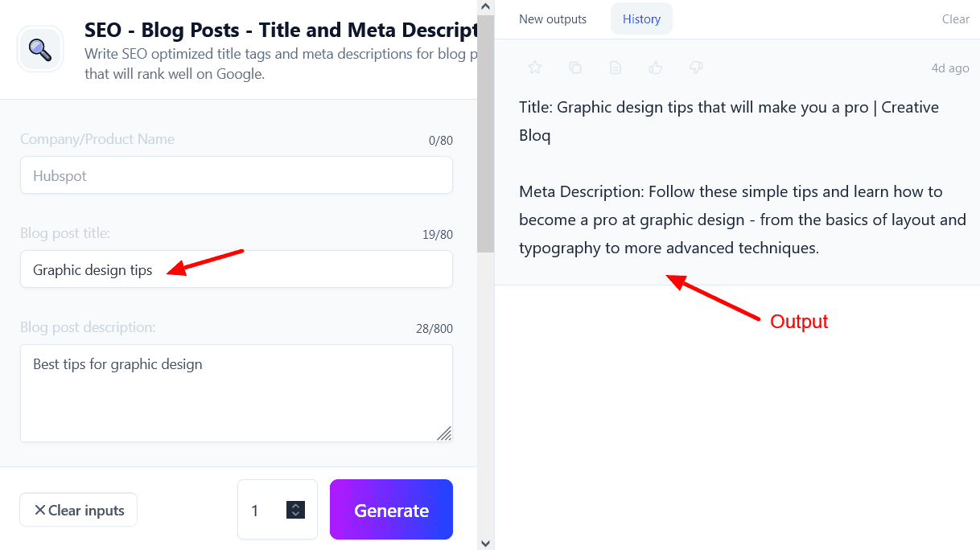Open output in document via page icon
This screenshot has width=980, height=550.
(x=616, y=68)
